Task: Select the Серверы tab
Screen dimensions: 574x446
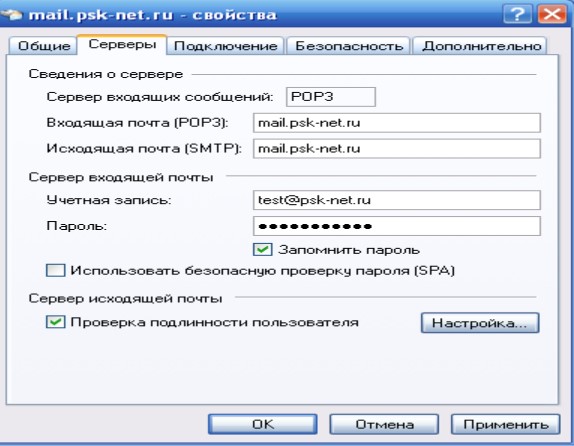Action: pos(122,44)
